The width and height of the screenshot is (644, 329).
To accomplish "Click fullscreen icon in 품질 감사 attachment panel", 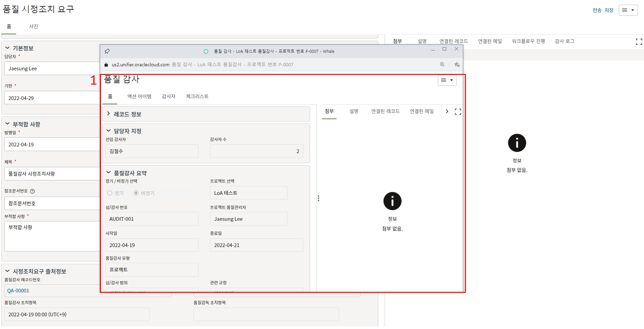I will (458, 112).
